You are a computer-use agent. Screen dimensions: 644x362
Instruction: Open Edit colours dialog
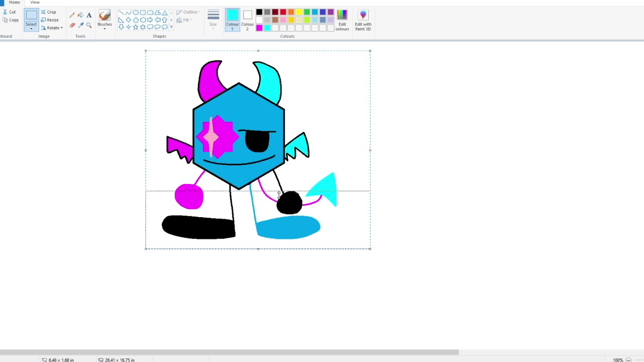tap(342, 20)
